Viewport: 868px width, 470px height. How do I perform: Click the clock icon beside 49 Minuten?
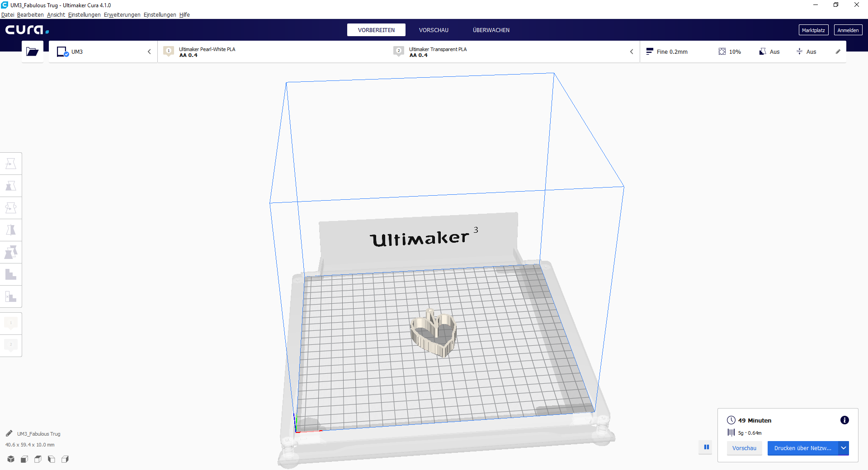pyautogui.click(x=731, y=420)
